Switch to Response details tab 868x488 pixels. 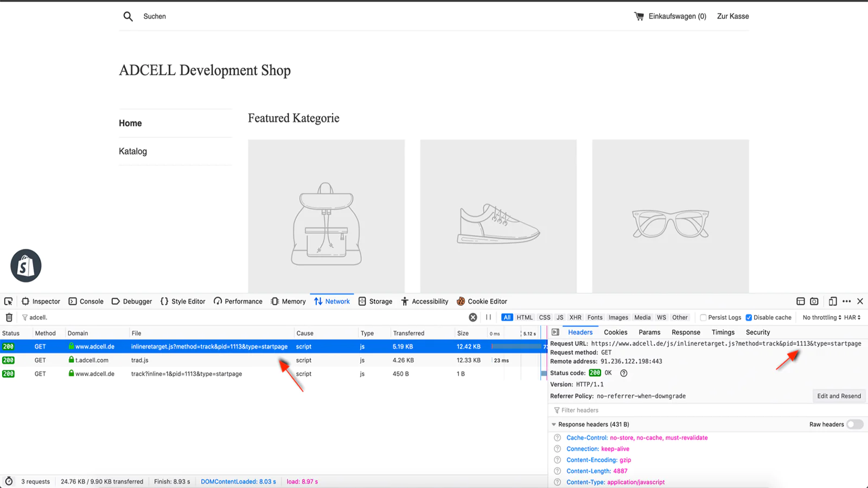(x=686, y=332)
